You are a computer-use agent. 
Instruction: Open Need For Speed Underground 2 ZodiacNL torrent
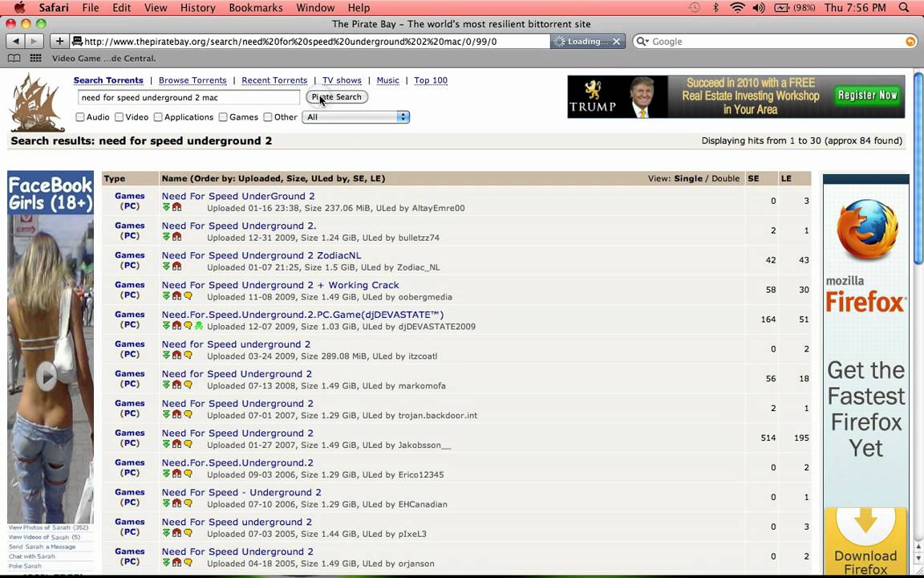coord(261,255)
